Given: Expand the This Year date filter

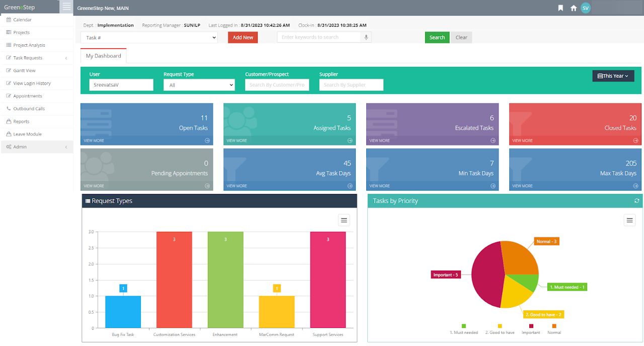Looking at the screenshot, I should point(613,76).
